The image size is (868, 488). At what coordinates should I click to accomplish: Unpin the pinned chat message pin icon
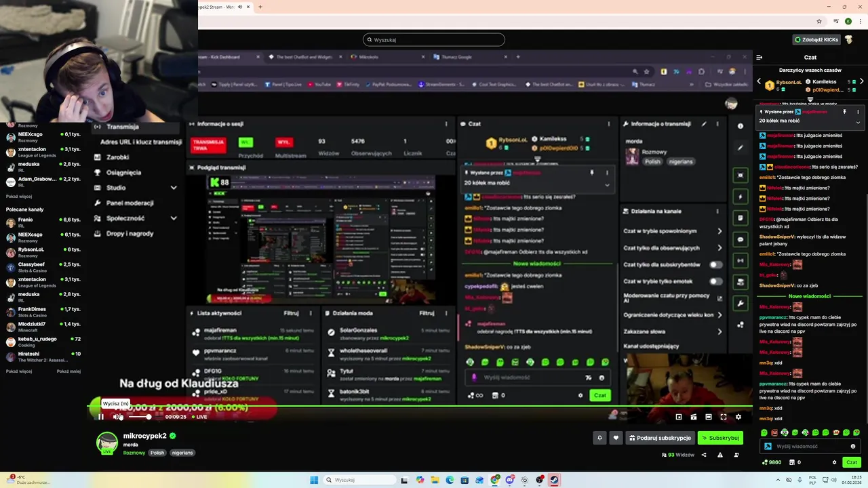click(x=844, y=112)
